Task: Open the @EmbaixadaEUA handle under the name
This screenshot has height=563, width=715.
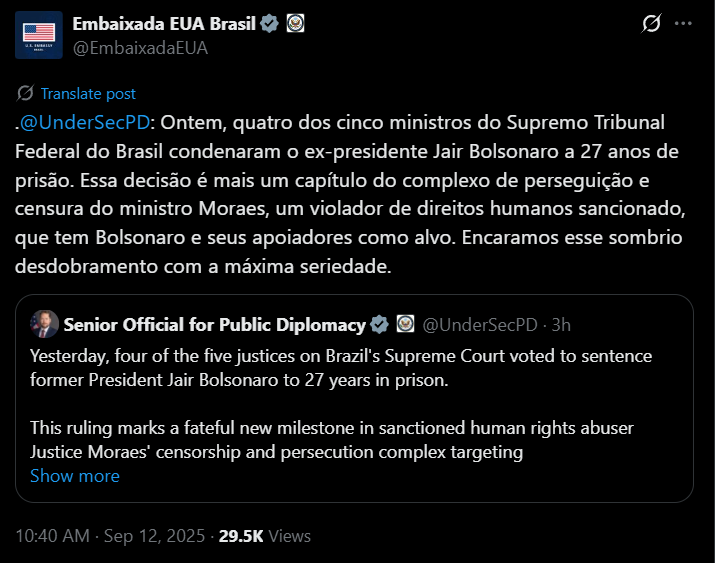Action: coord(140,47)
